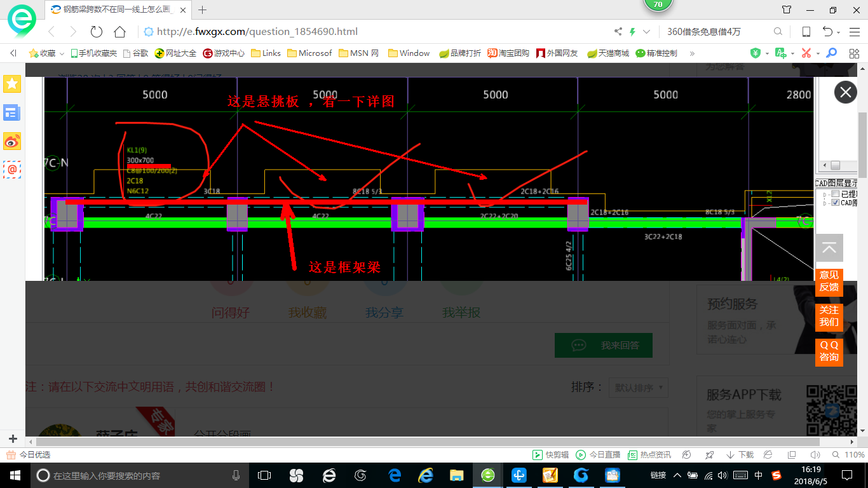The image size is (868, 488).
Task: Open the 天猫商城 bookmark
Action: click(x=608, y=53)
